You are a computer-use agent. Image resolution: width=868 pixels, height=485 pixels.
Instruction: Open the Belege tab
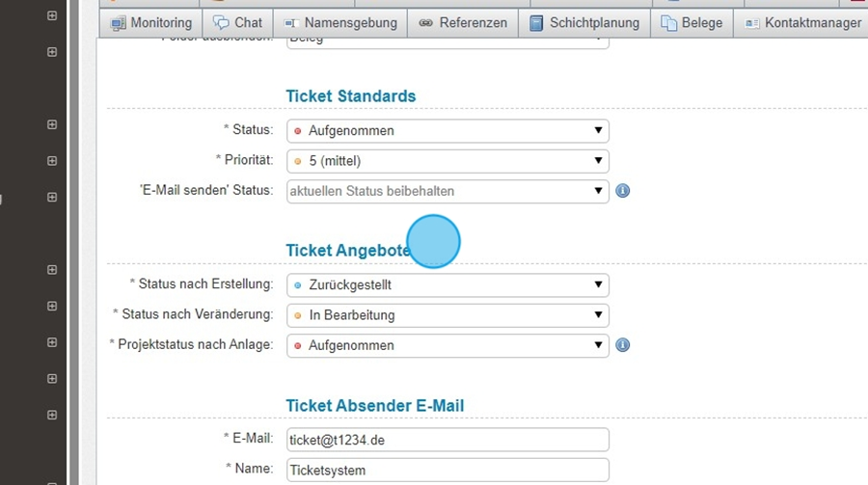point(692,23)
